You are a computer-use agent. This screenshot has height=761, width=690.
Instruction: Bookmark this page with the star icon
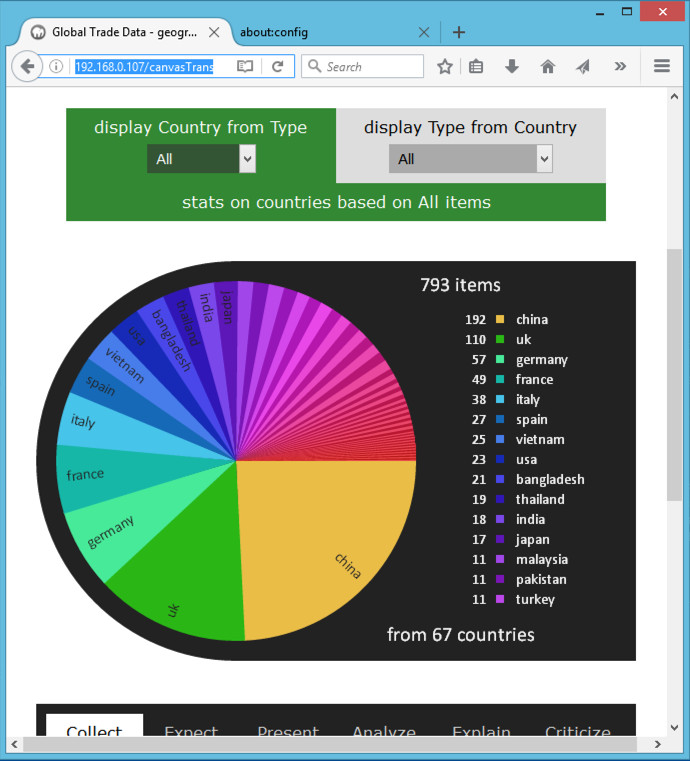(x=444, y=66)
